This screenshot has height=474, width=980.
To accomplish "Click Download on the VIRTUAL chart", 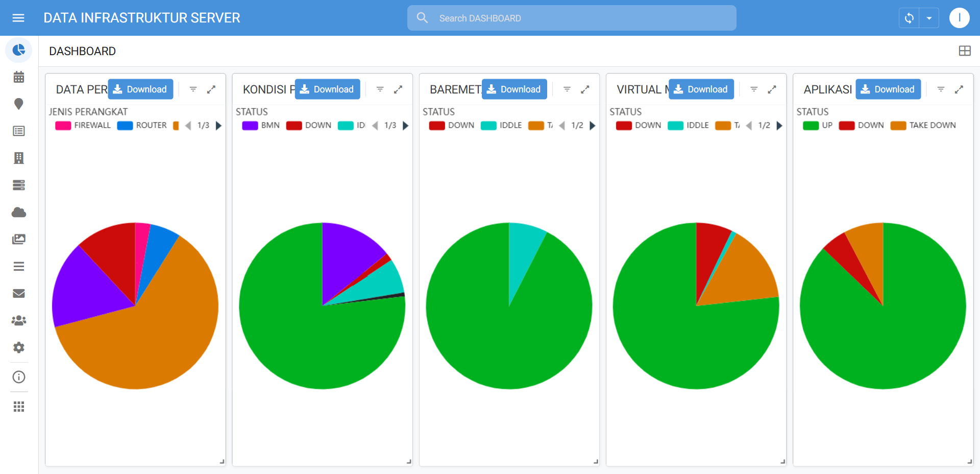I will (701, 89).
